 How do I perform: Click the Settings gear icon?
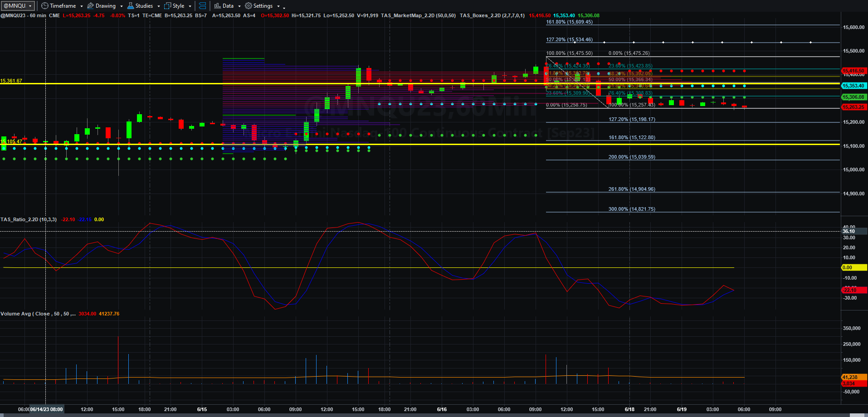(249, 6)
